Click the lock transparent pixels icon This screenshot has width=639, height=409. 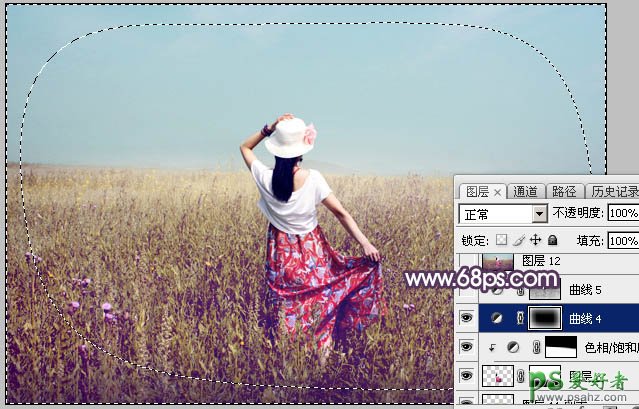pyautogui.click(x=502, y=240)
